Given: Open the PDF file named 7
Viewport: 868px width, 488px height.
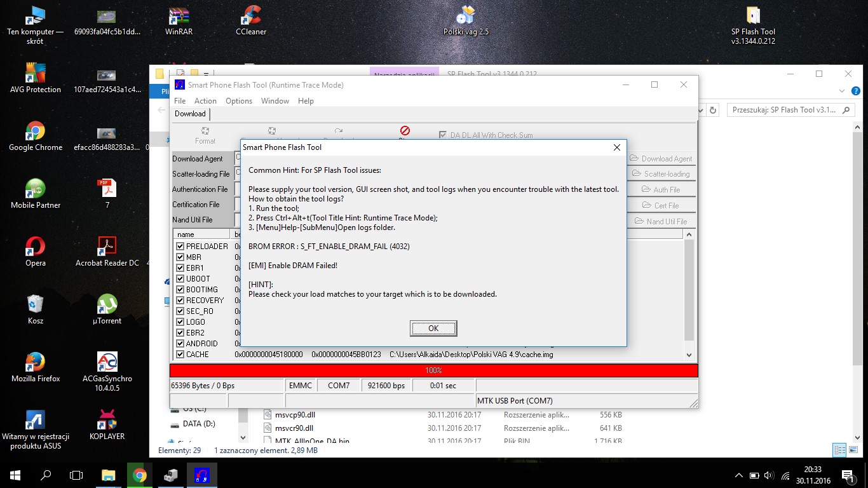Looking at the screenshot, I should point(107,194).
